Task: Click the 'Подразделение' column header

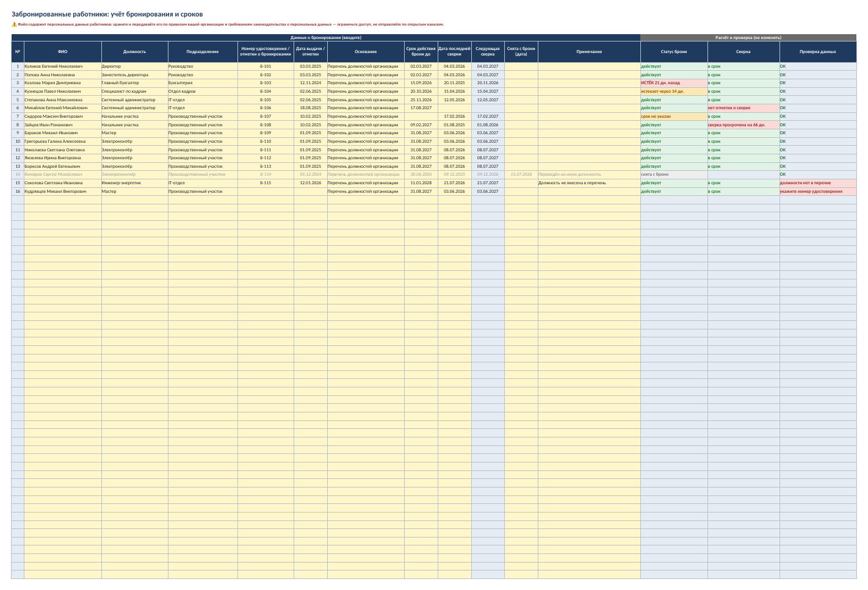Action: [x=203, y=52]
